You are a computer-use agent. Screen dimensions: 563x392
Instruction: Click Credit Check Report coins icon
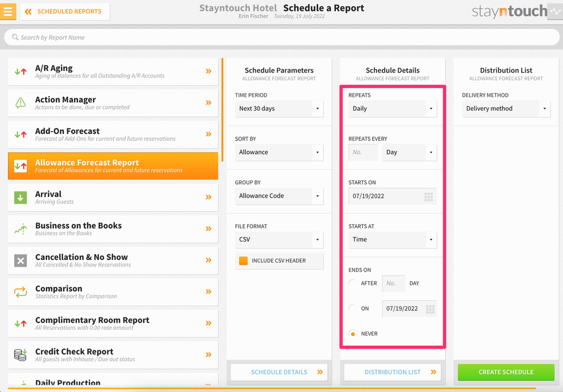(x=20, y=355)
